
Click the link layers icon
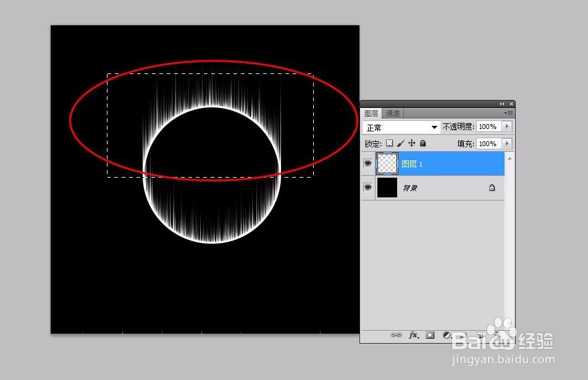396,335
